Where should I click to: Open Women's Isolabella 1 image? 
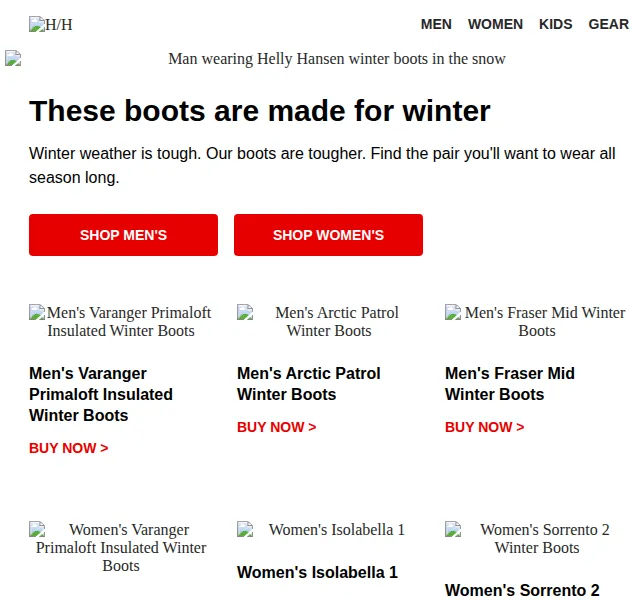pos(329,530)
